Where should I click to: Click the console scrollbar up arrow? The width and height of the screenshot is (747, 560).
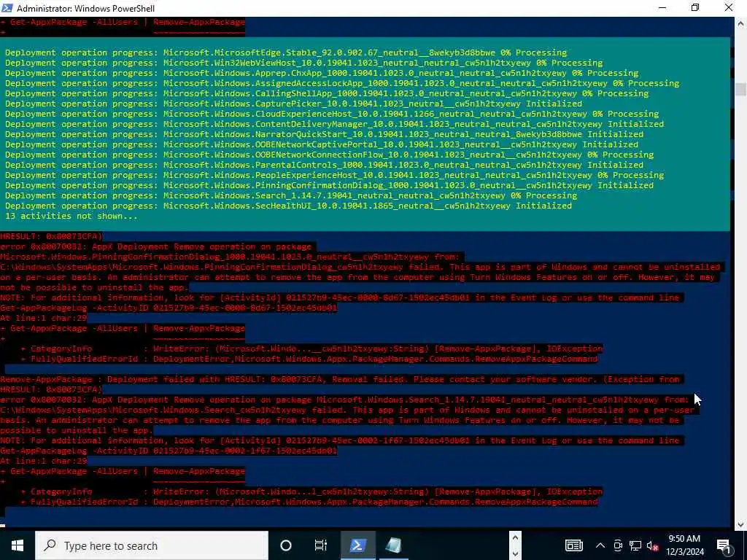pos(740,23)
